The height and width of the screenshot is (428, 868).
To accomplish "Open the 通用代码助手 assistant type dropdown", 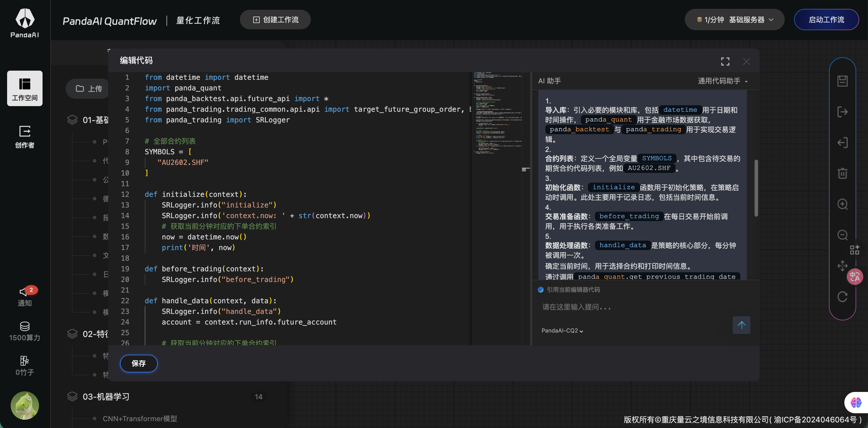I will coord(723,81).
